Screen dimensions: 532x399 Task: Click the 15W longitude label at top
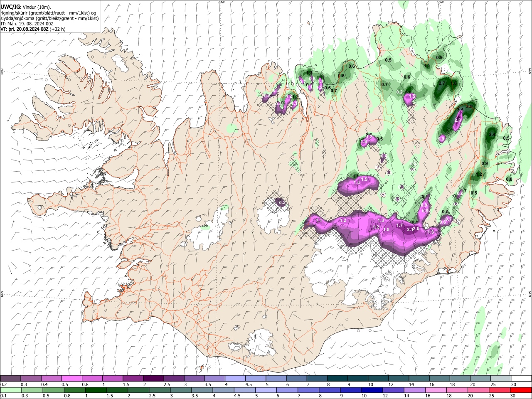click(x=440, y=2)
